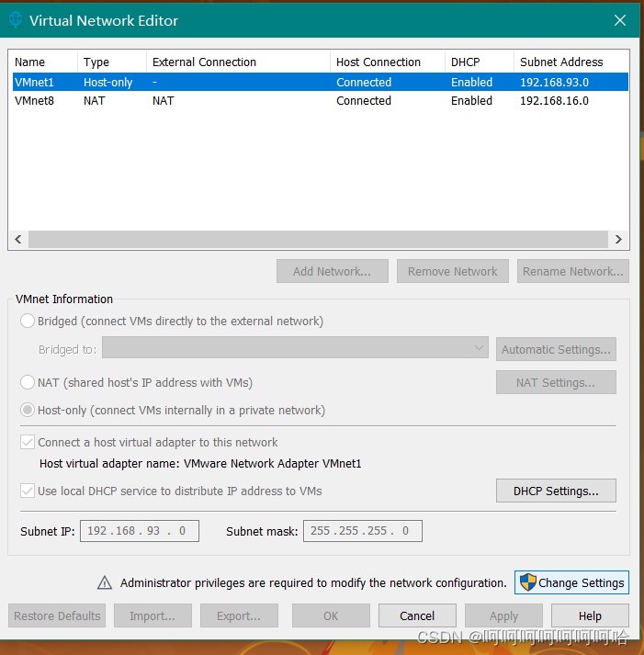Click the Remove Network button
Image resolution: width=644 pixels, height=655 pixels.
coord(453,271)
